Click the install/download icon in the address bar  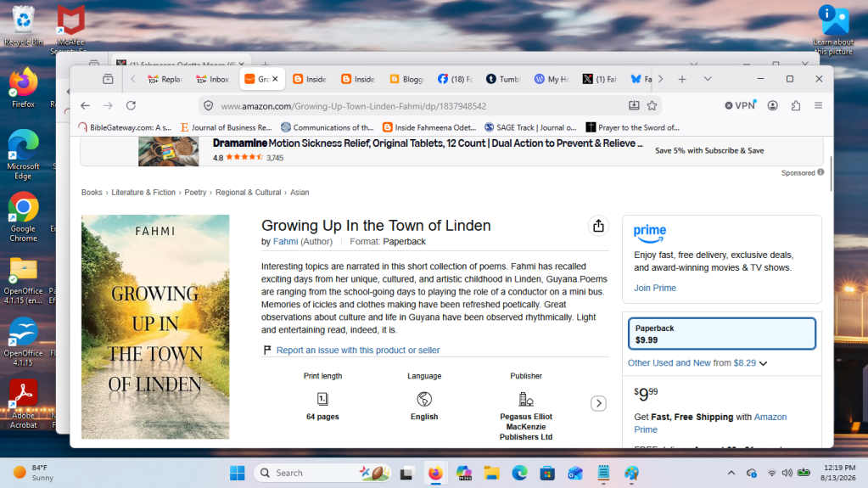pyautogui.click(x=634, y=106)
